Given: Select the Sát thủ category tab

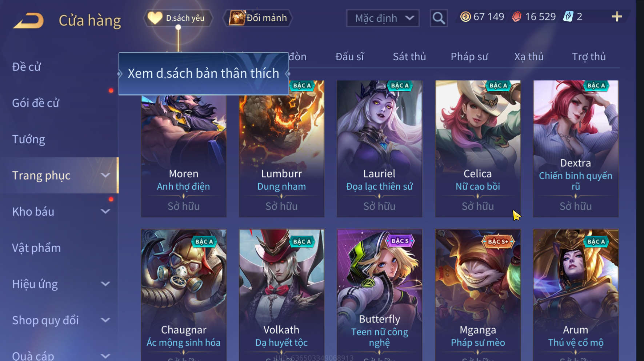Looking at the screenshot, I should [409, 56].
